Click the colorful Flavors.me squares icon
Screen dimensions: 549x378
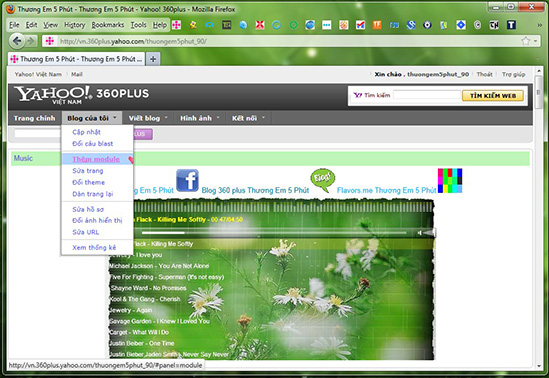coord(450,181)
